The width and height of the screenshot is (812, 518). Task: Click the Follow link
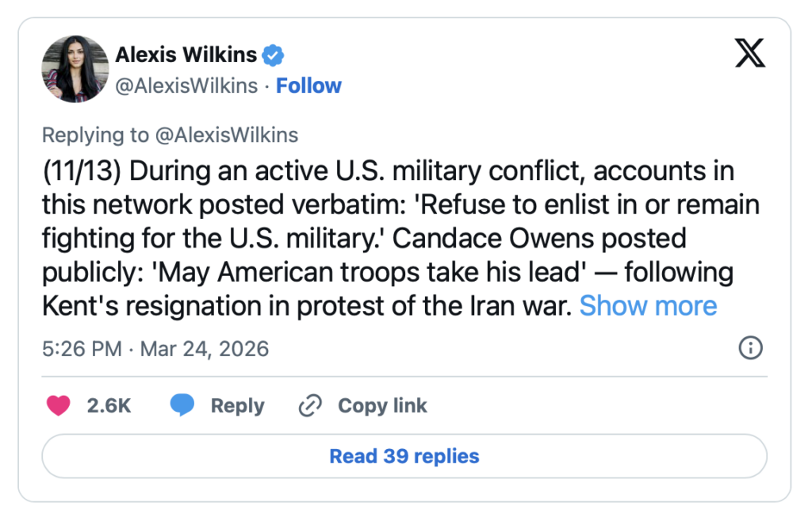[308, 86]
